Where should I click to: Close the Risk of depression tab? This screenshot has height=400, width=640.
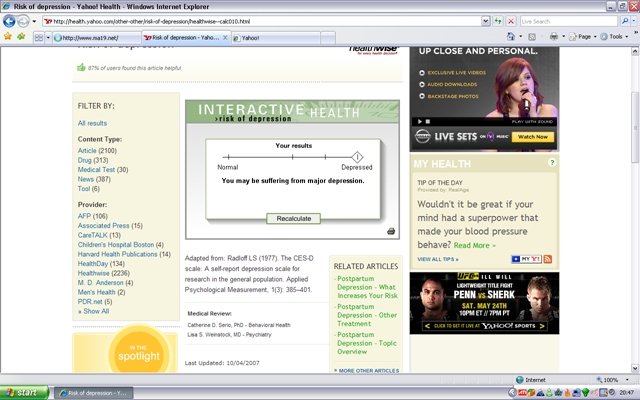click(225, 37)
